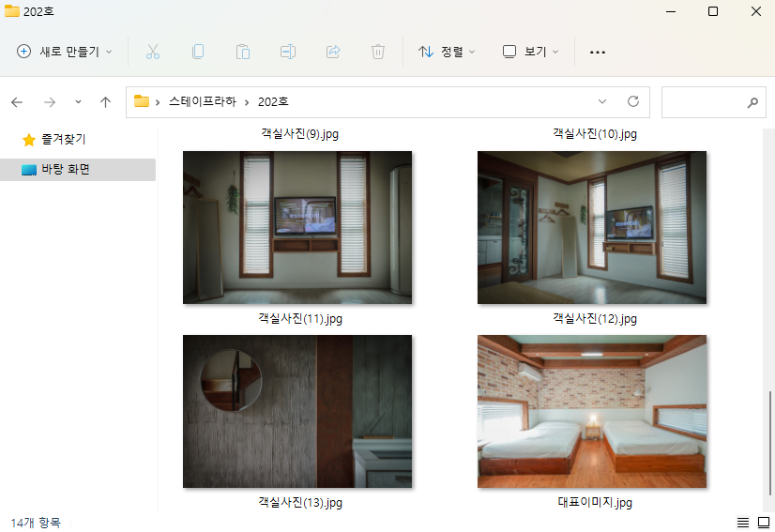Click the 14개 항목 status text

[36, 523]
